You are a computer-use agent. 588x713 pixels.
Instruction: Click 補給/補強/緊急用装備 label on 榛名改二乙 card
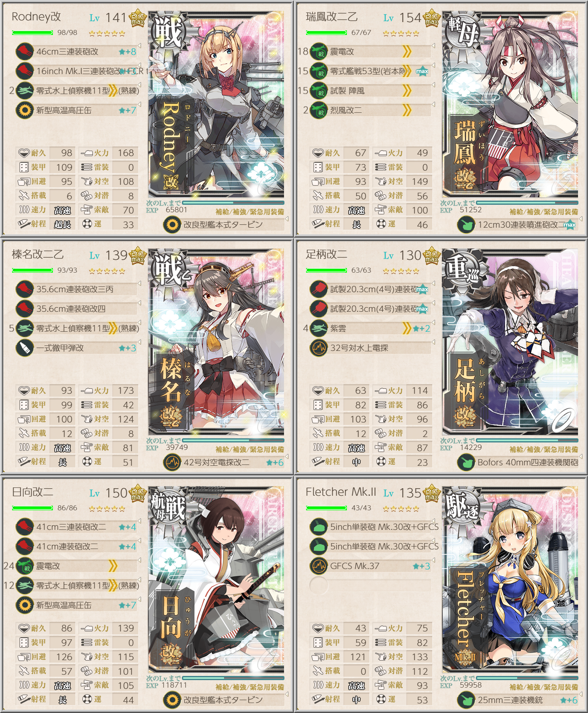(249, 450)
